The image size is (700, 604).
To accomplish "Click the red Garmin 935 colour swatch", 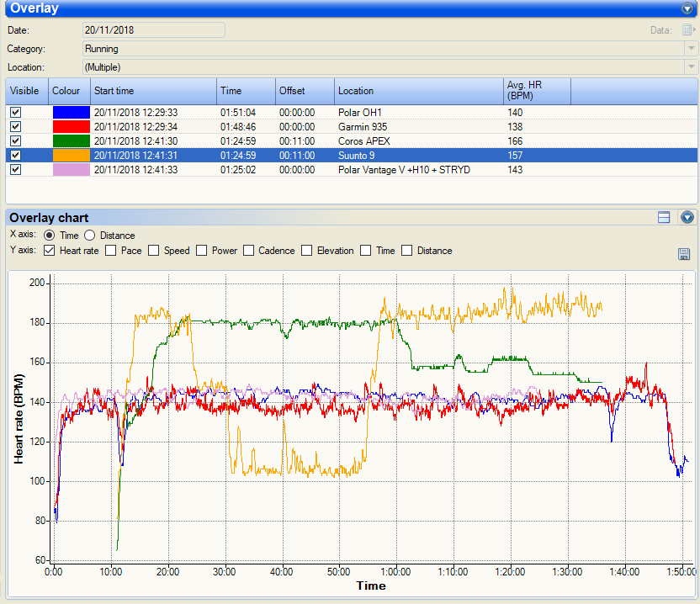I will pos(70,126).
